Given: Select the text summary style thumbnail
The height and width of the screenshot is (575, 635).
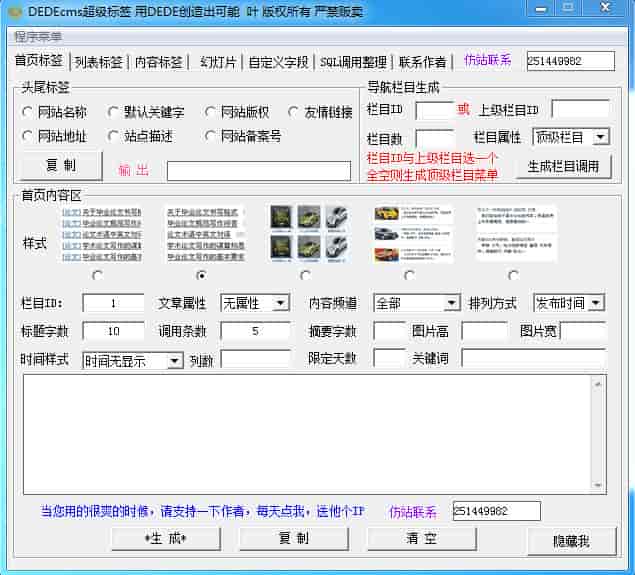Looking at the screenshot, I should [515, 233].
